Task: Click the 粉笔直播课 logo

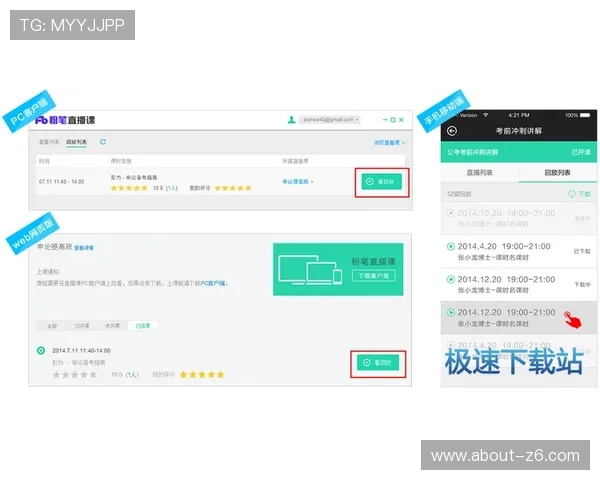Action: pyautogui.click(x=65, y=120)
